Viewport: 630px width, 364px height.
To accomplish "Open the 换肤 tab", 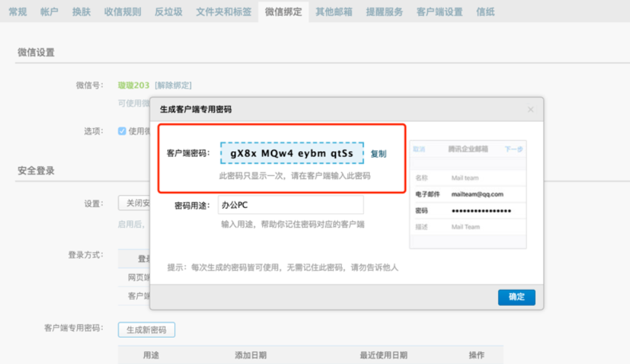I will click(x=81, y=11).
